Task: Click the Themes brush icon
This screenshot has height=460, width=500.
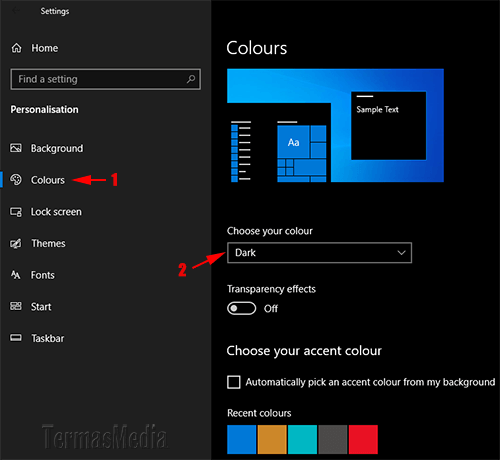Action: click(x=16, y=243)
